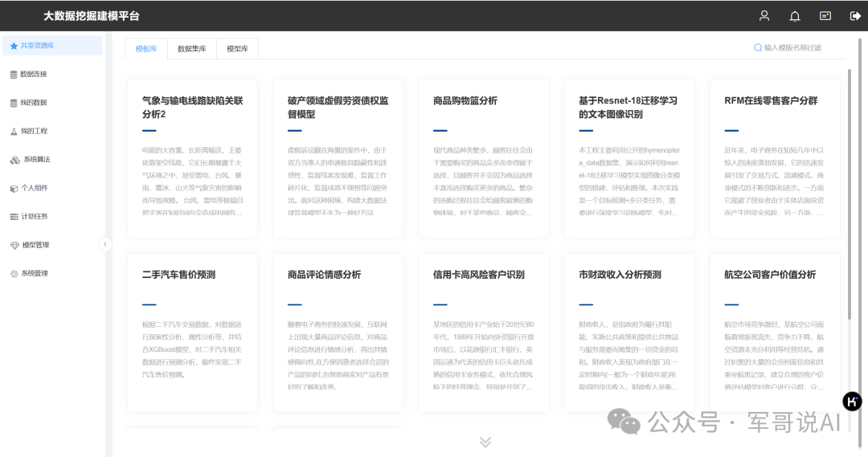The image size is (868, 457).
Task: Open 共享资源库 in the sidebar
Action: (x=52, y=45)
